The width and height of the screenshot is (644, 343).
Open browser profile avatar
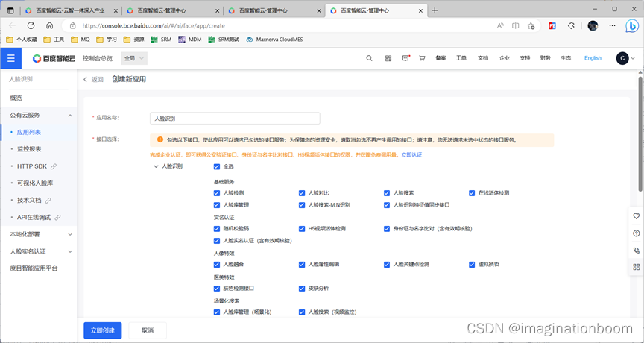(593, 25)
